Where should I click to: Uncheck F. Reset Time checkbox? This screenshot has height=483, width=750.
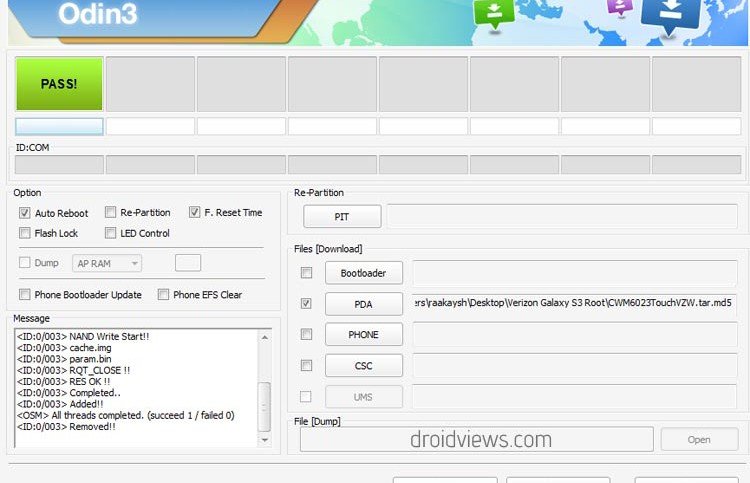(x=194, y=212)
